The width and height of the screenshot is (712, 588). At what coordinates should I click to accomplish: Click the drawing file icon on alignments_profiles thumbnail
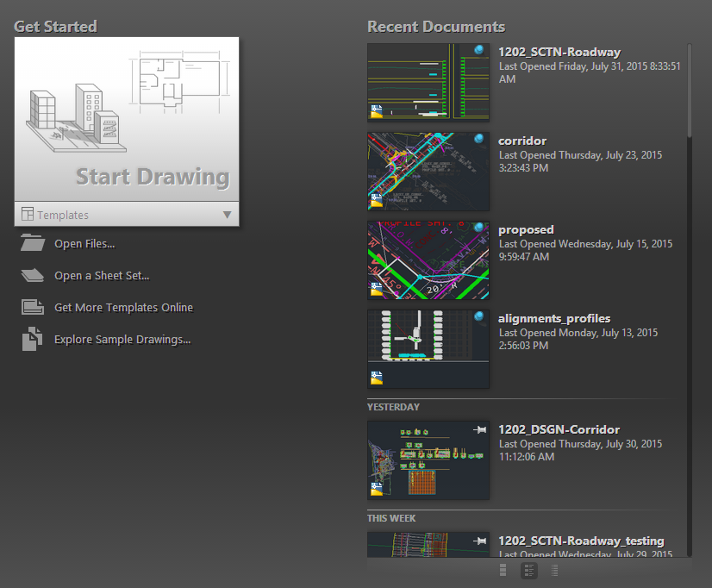[377, 378]
